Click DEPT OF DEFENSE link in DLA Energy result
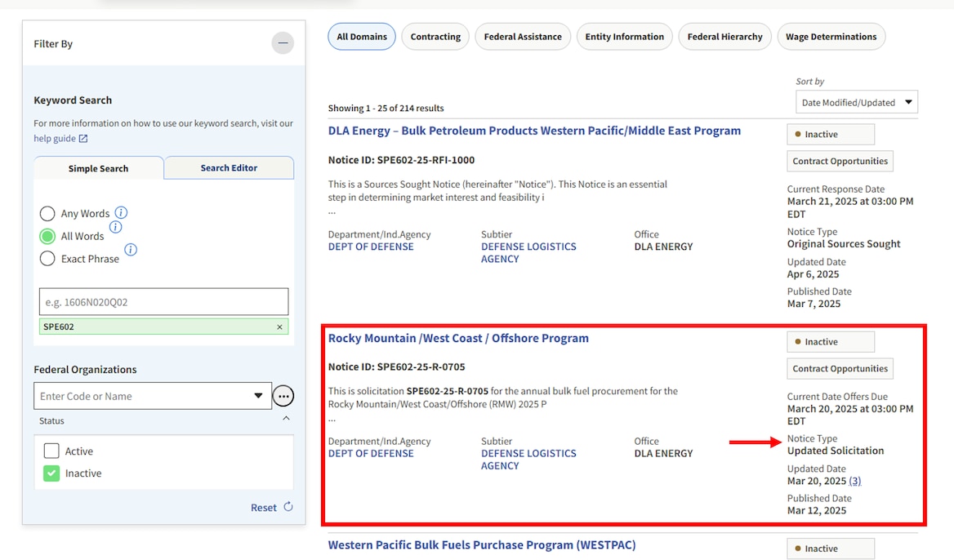This screenshot has height=560, width=954. click(371, 247)
